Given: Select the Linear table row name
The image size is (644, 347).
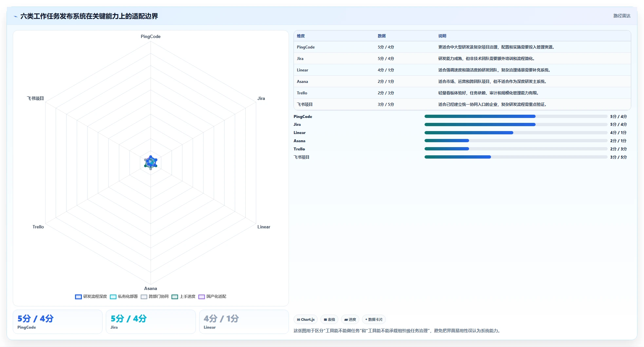Looking at the screenshot, I should [302, 70].
